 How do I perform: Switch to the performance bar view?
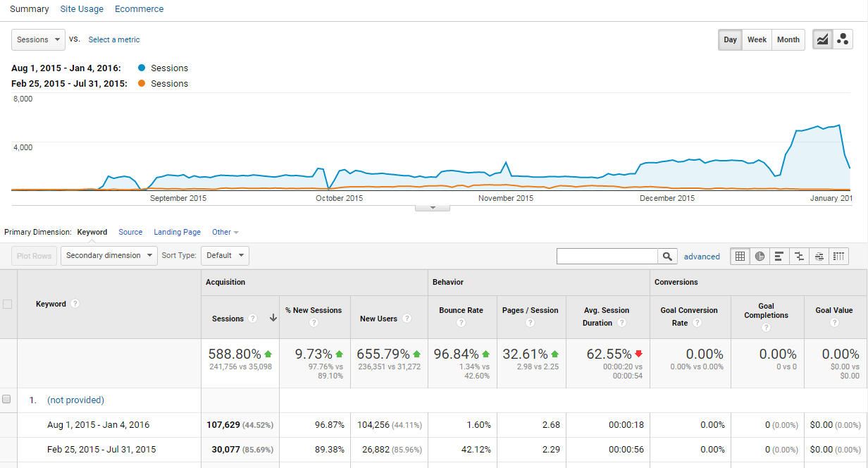[x=779, y=256]
